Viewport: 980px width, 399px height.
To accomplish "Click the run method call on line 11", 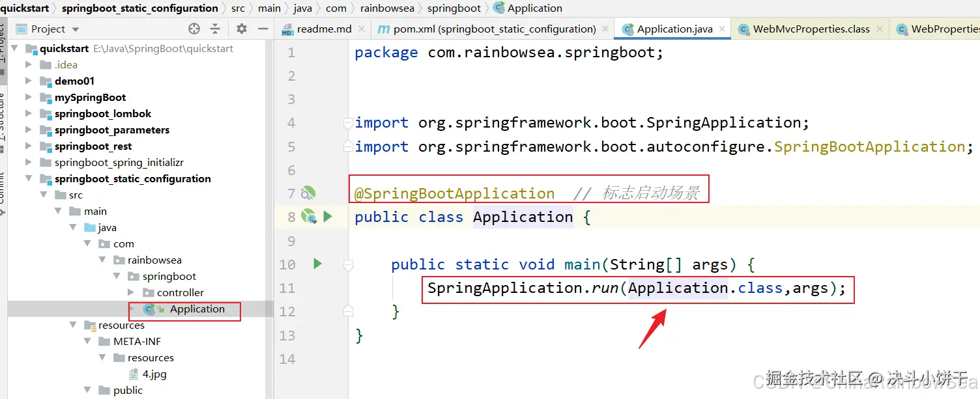I will coord(605,288).
